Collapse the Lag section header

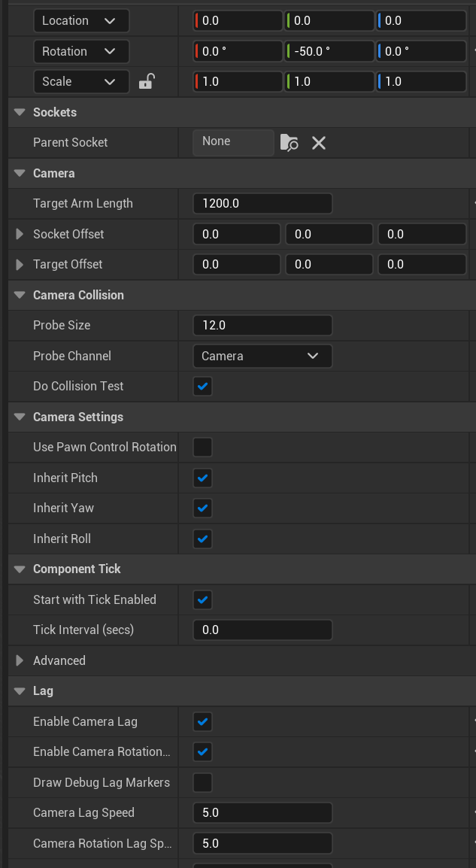[x=20, y=691]
